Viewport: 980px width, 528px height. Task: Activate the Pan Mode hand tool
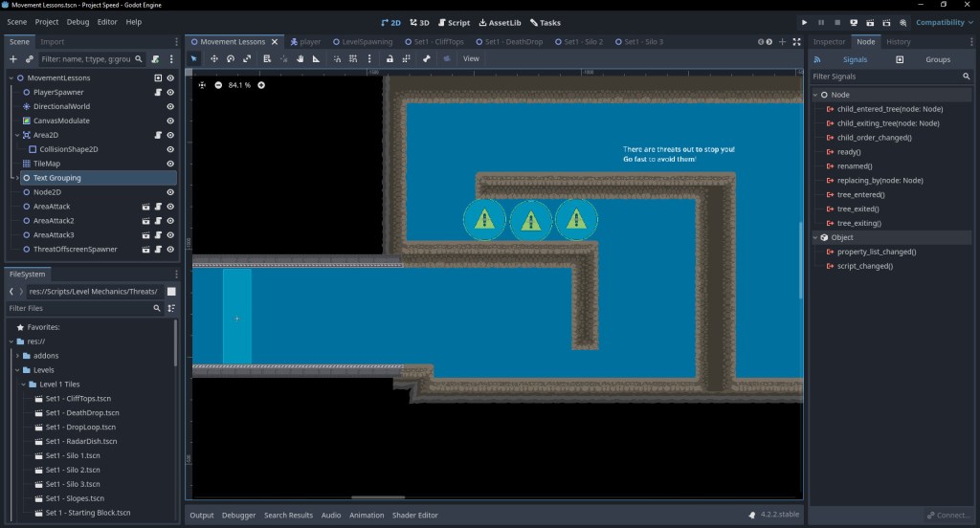300,59
